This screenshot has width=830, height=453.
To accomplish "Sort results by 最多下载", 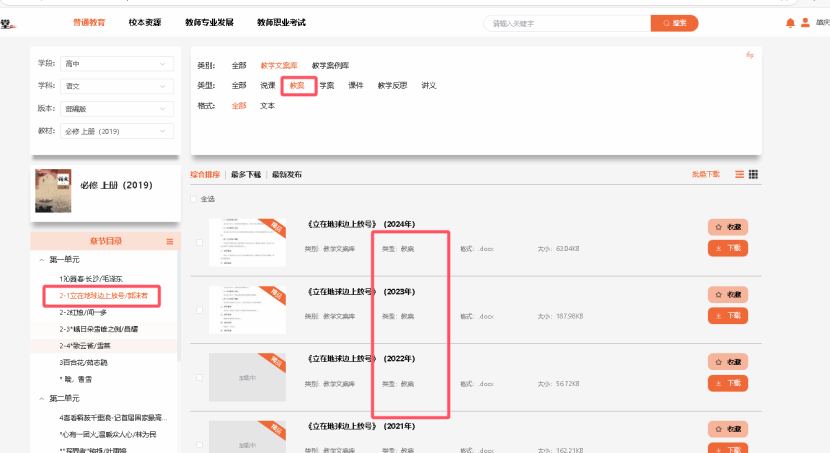I will coord(245,174).
